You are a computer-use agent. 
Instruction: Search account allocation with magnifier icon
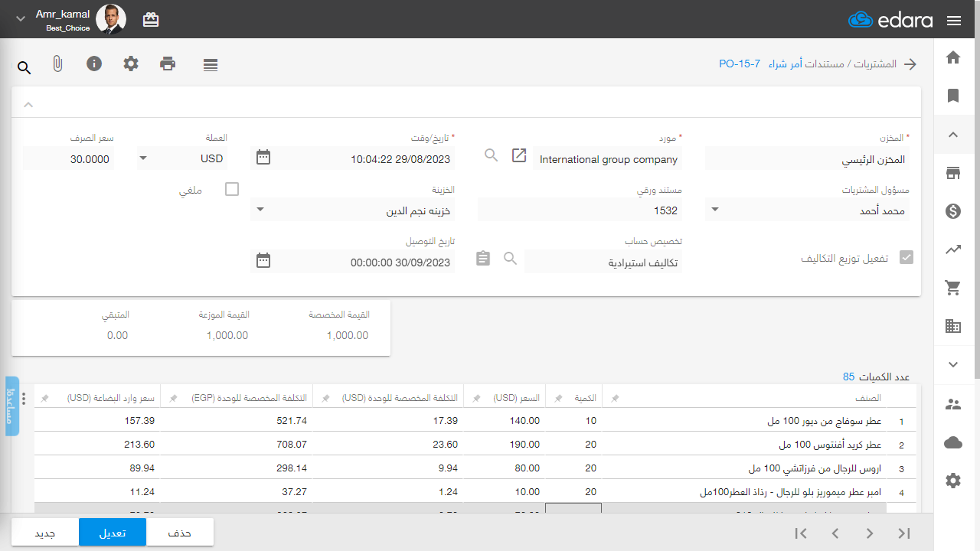tap(511, 258)
